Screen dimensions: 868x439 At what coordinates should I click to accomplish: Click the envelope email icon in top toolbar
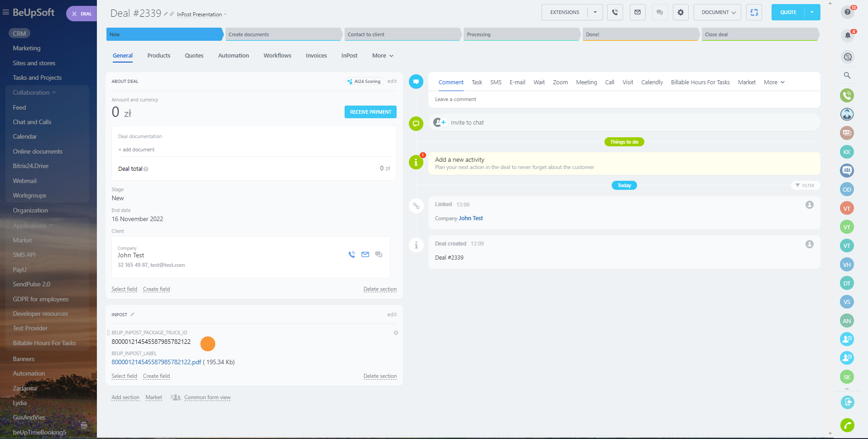pyautogui.click(x=638, y=12)
